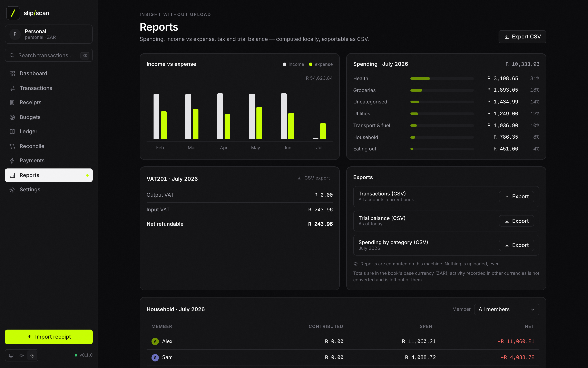The width and height of the screenshot is (588, 368).
Task: Open the Ledger page
Action: point(49,132)
